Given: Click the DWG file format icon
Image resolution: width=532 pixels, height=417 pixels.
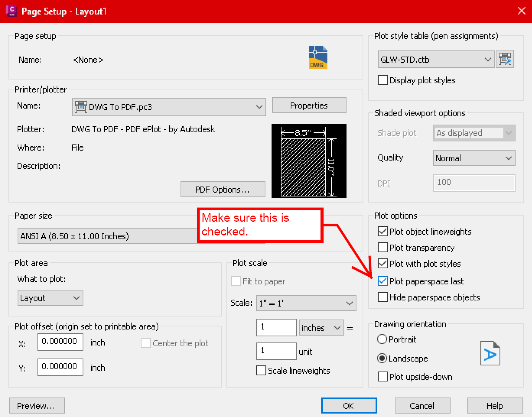Looking at the screenshot, I should pyautogui.click(x=318, y=57).
